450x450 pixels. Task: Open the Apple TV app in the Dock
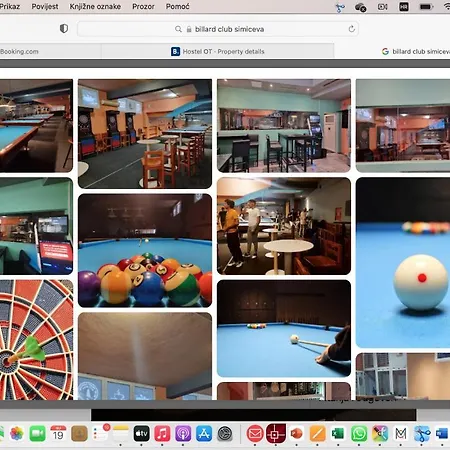click(141, 433)
